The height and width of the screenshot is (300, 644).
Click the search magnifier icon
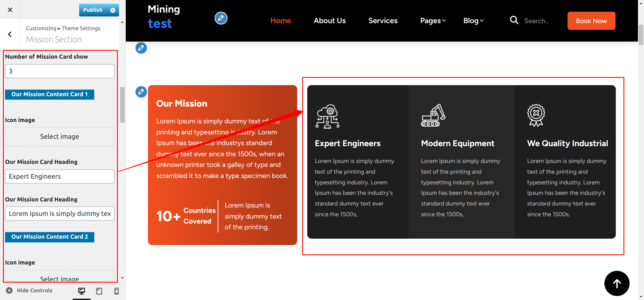pos(514,20)
